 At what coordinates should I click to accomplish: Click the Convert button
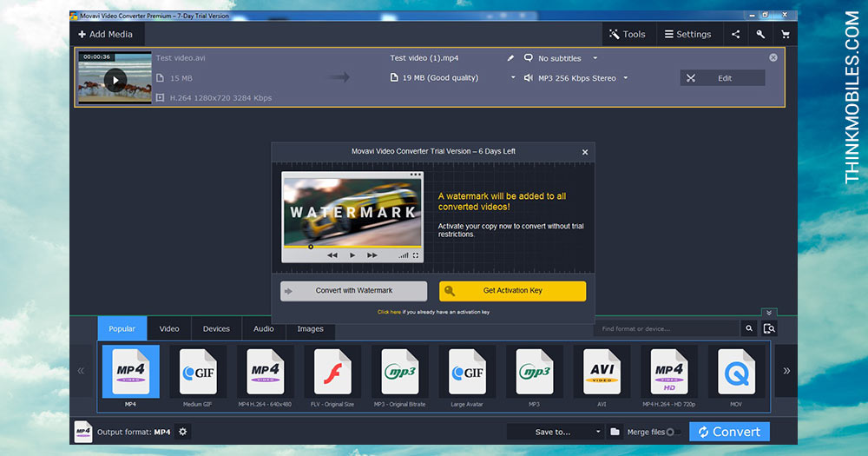coord(729,432)
